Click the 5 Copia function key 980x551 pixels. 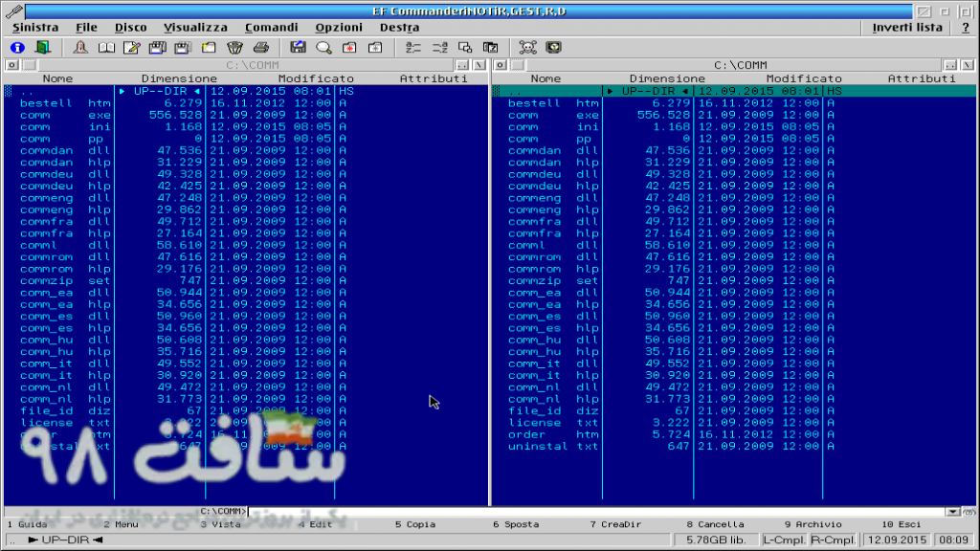415,525
